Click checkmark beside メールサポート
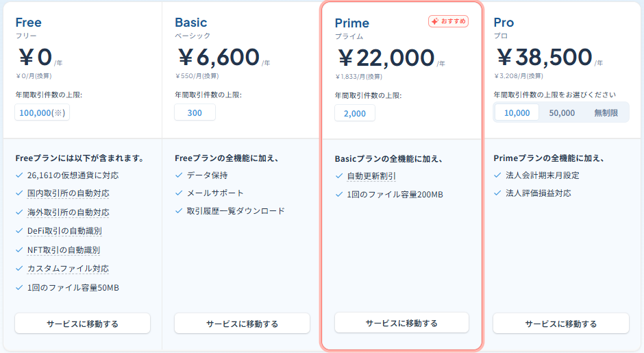Image resolution: width=644 pixels, height=353 pixels. point(179,193)
